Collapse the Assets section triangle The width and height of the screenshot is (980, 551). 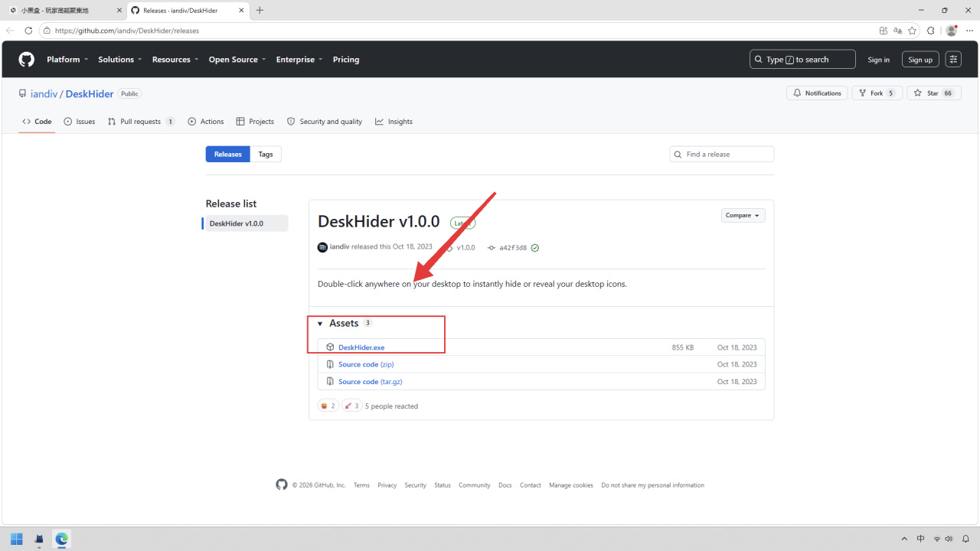pos(320,324)
